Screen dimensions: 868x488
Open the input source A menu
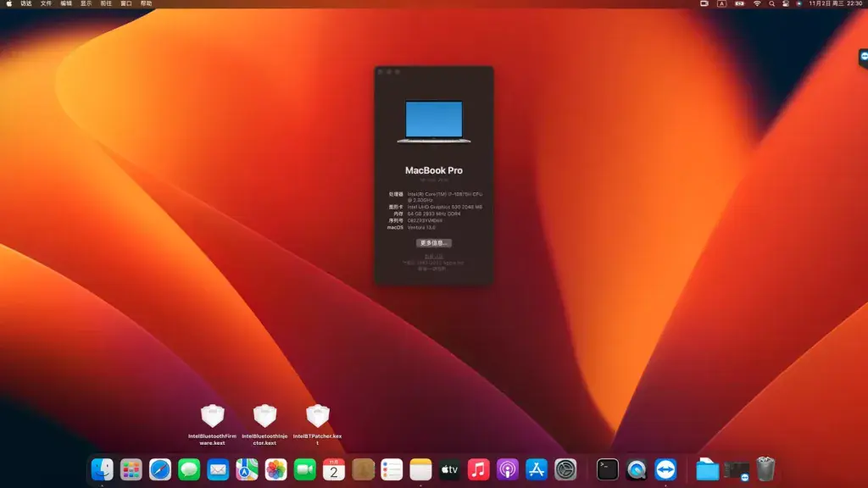[x=722, y=4]
